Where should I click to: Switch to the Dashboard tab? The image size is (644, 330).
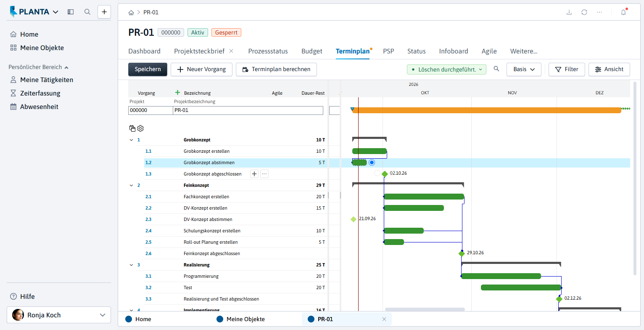coord(144,51)
